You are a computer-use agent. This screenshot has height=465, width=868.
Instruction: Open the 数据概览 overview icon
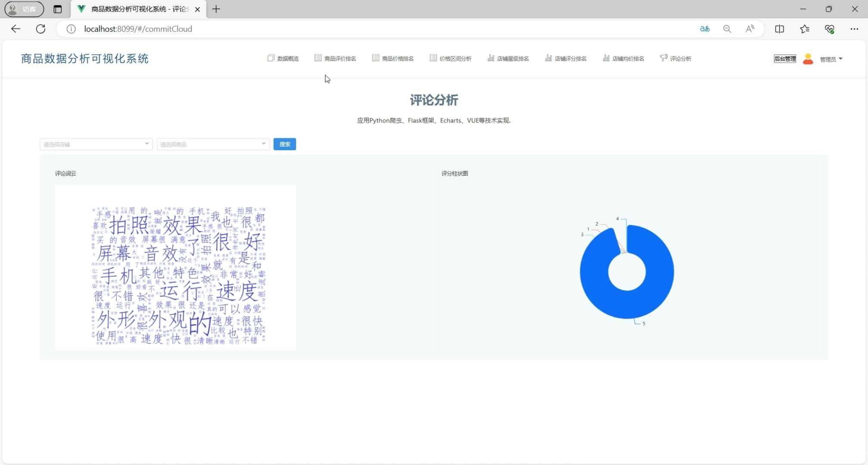tap(271, 58)
